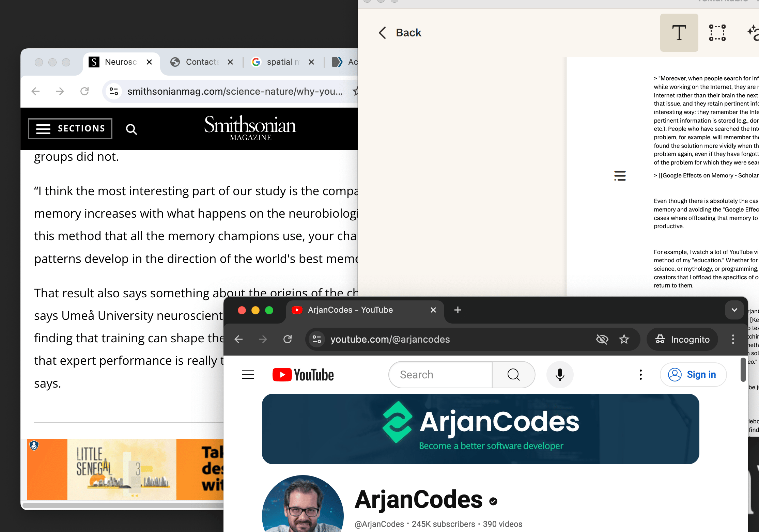Toggle third-party cookie blocking eye icon
This screenshot has width=759, height=532.
coord(602,339)
